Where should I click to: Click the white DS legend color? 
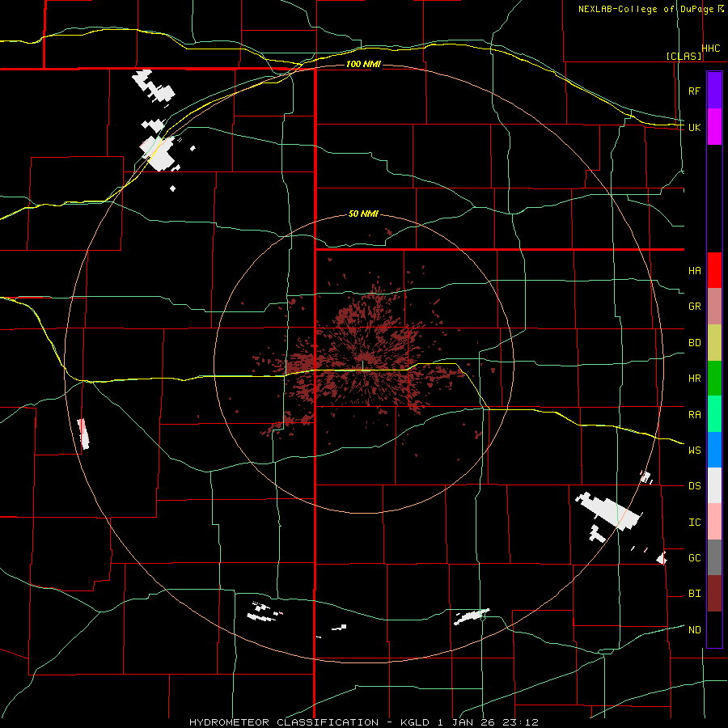pos(714,485)
